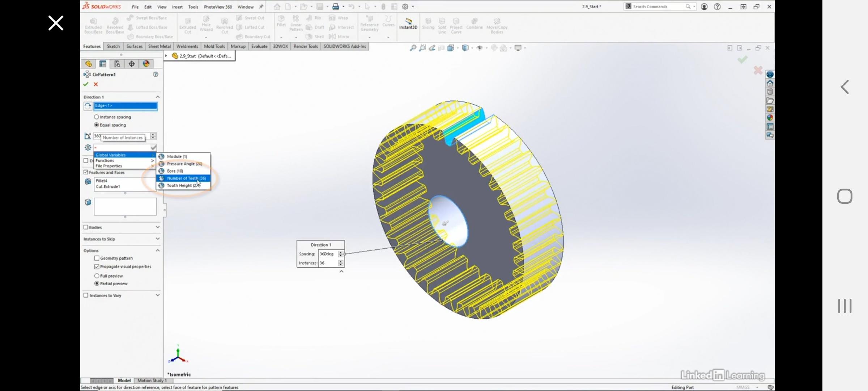This screenshot has height=391, width=868.
Task: Expand the Instances to Skip section
Action: [x=158, y=239]
